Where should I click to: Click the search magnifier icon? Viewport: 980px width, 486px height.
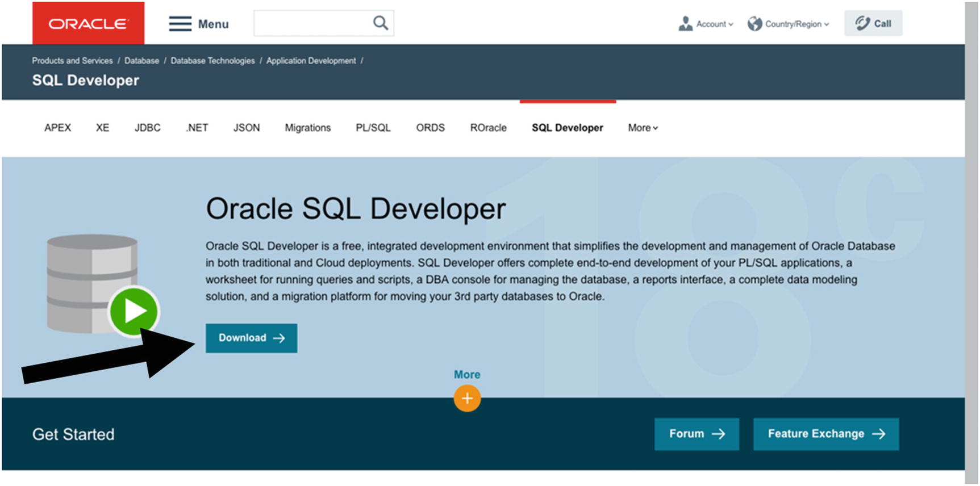point(380,23)
